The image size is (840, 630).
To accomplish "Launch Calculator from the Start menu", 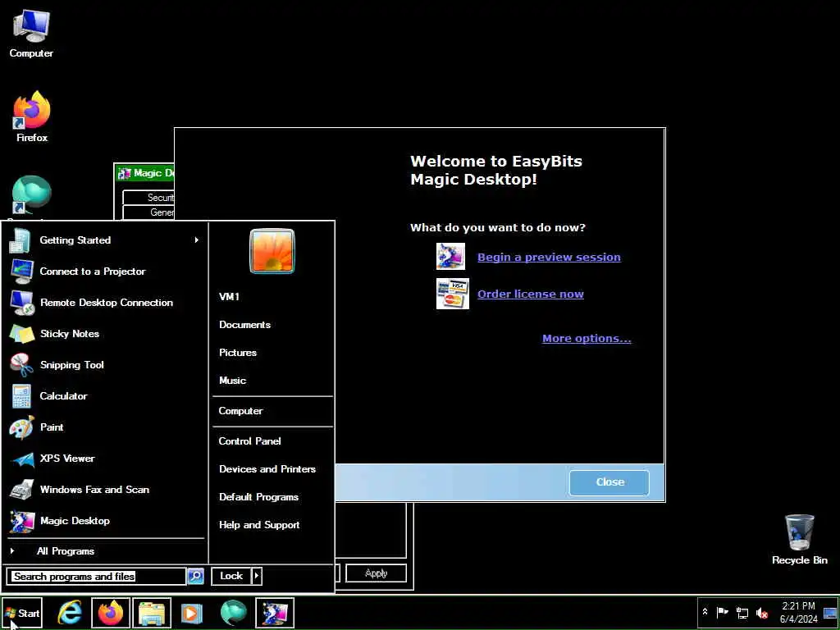I will 105,396.
